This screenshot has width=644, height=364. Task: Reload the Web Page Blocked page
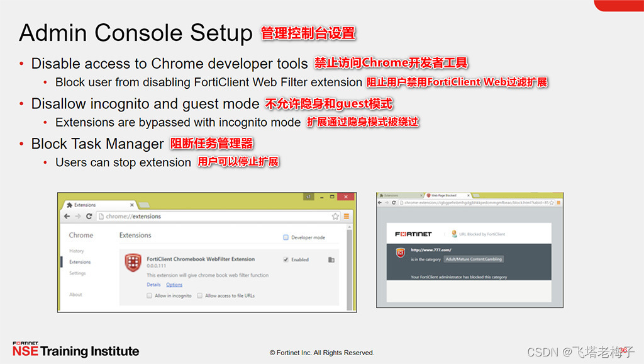pos(394,203)
